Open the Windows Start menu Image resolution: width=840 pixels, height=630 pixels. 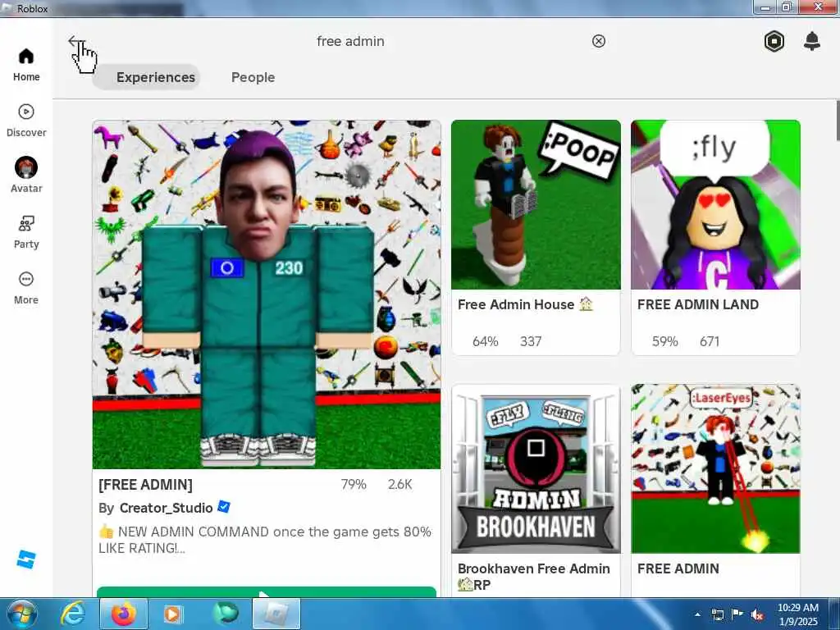click(21, 614)
